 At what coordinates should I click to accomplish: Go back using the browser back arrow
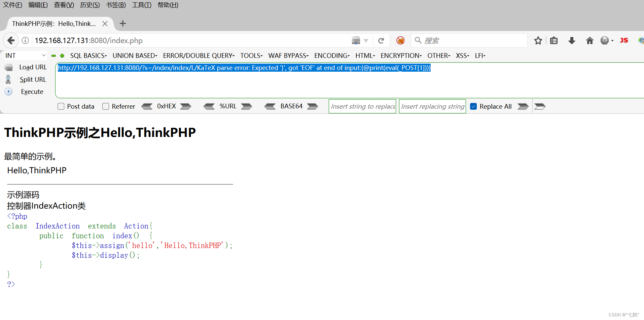[11, 40]
